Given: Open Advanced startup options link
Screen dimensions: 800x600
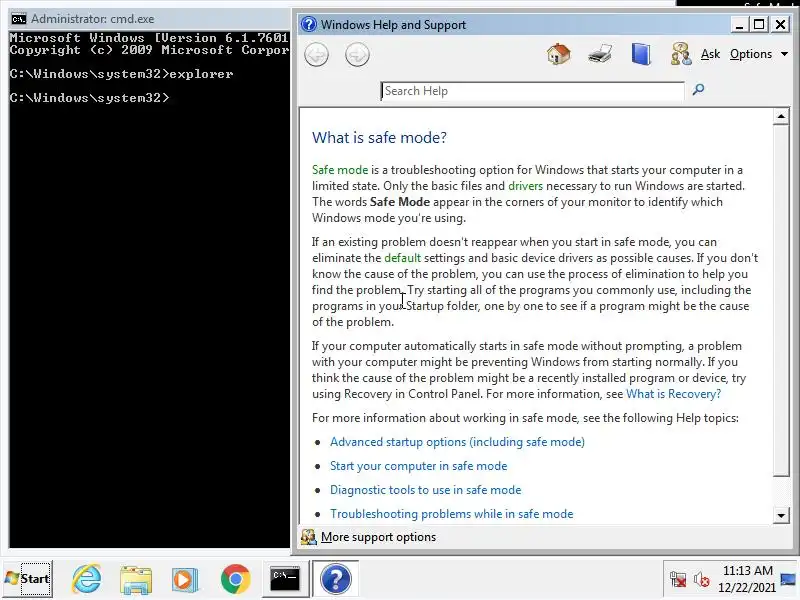Looking at the screenshot, I should click(457, 442).
